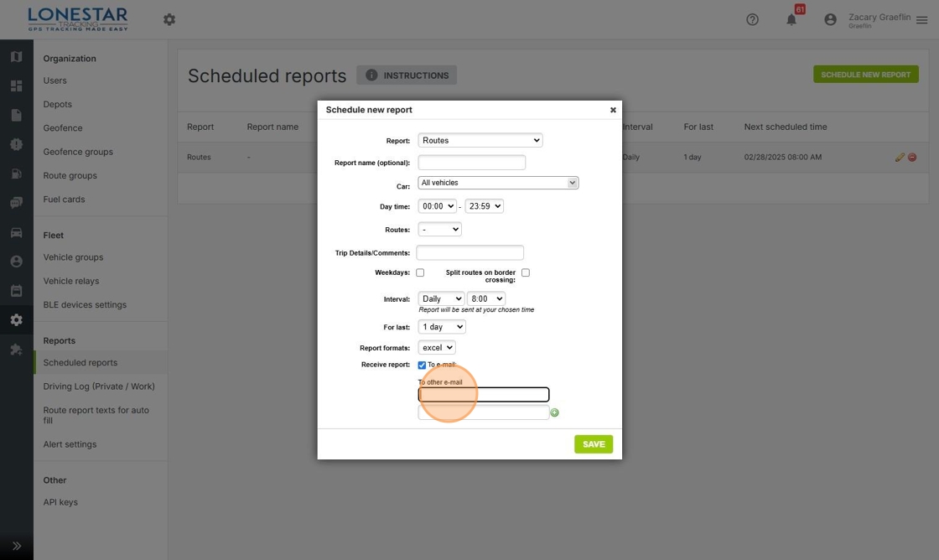This screenshot has height=560, width=939.
Task: Toggle the Weekdays checkbox
Action: tap(420, 272)
